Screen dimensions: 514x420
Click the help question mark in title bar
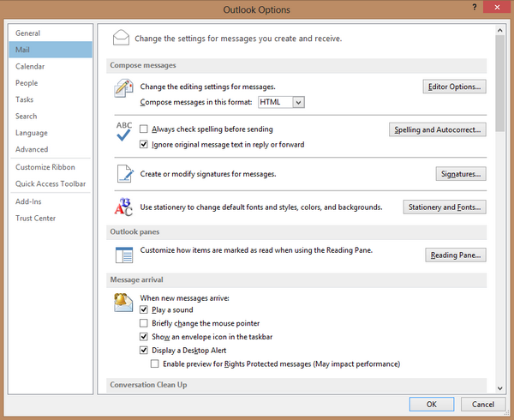tap(475, 7)
